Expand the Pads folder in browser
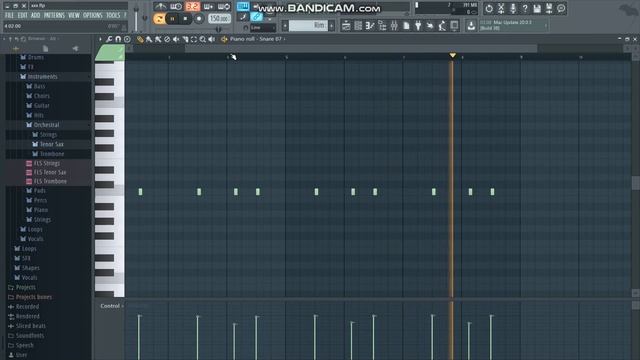This screenshot has height=360, width=640. (x=39, y=190)
